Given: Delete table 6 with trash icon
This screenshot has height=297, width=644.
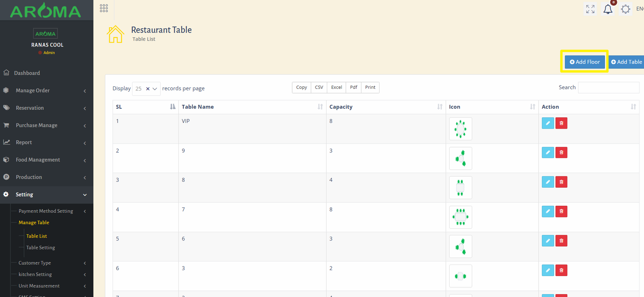Looking at the screenshot, I should (x=561, y=241).
